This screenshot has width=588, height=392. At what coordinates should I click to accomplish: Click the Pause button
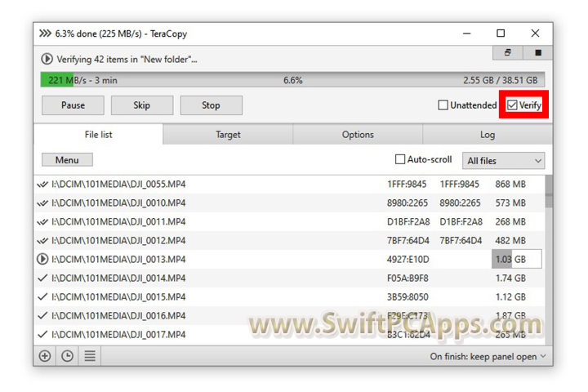pyautogui.click(x=73, y=105)
